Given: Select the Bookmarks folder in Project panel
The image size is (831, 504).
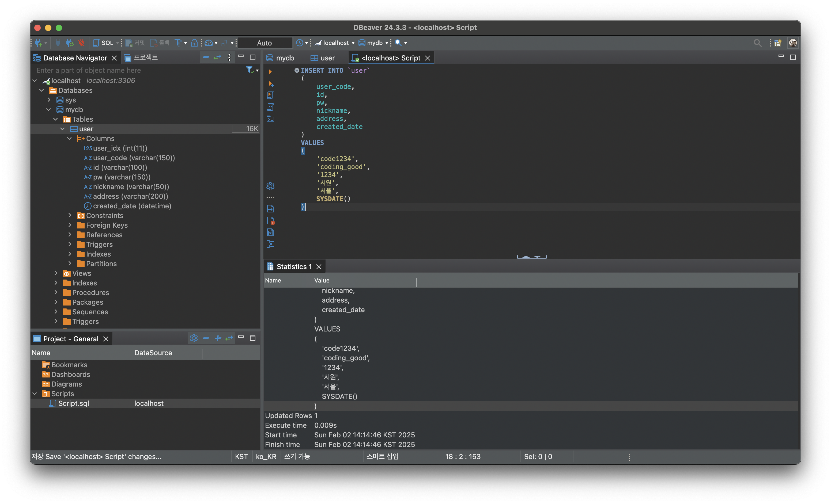Looking at the screenshot, I should [65, 365].
